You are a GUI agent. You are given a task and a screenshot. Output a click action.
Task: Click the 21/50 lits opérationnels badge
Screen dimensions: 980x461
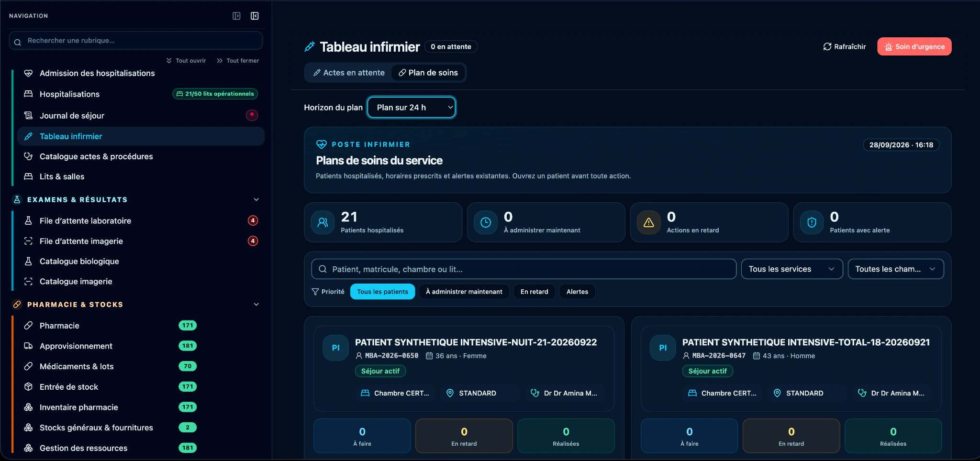coord(215,94)
